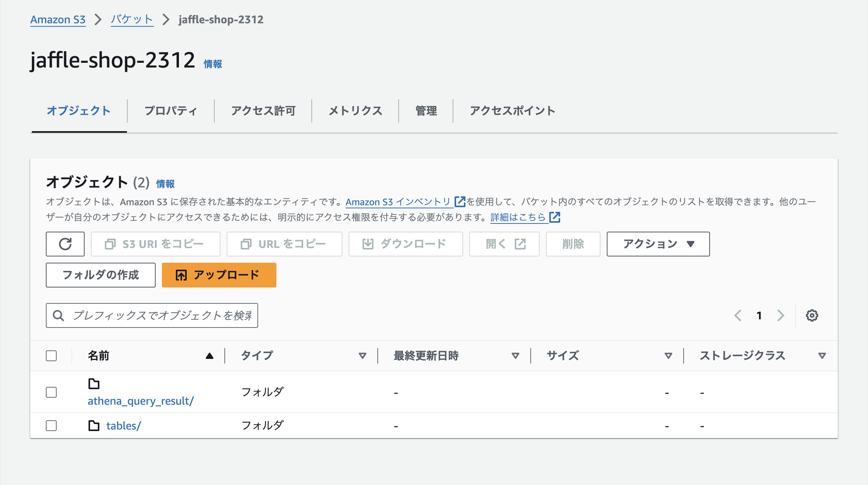Check the athena_query_result/ row checkbox
This screenshot has width=868, height=485.
click(51, 392)
